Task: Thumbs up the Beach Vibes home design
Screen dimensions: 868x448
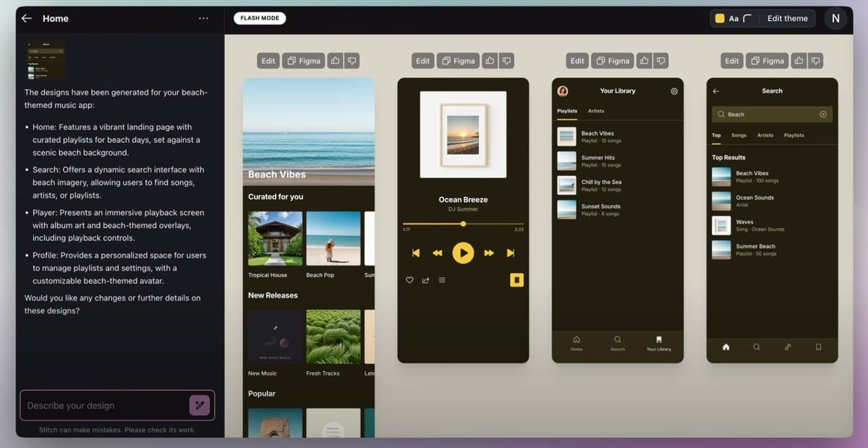Action: pyautogui.click(x=335, y=61)
